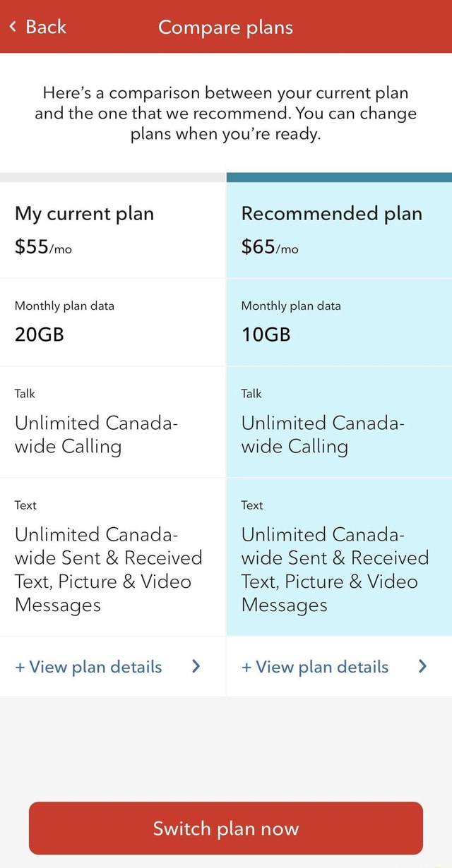The image size is (452, 868).
Task: Click the chevron next to current plan details
Action: tap(196, 666)
